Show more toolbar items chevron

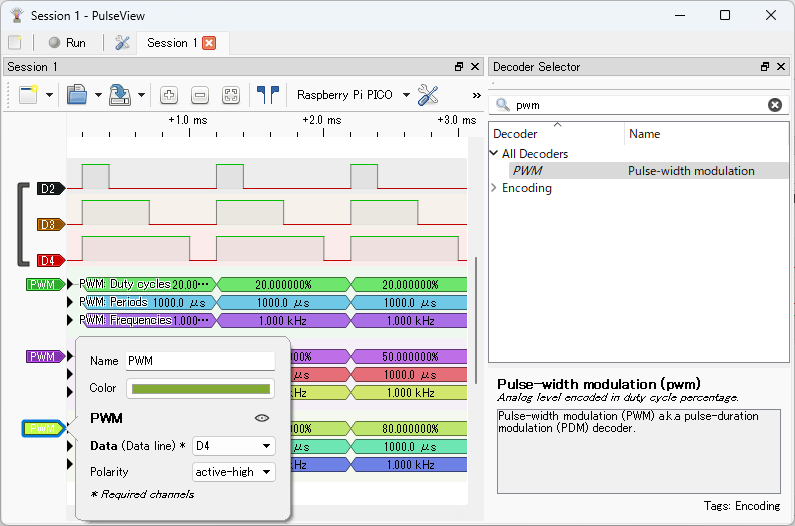pos(476,95)
